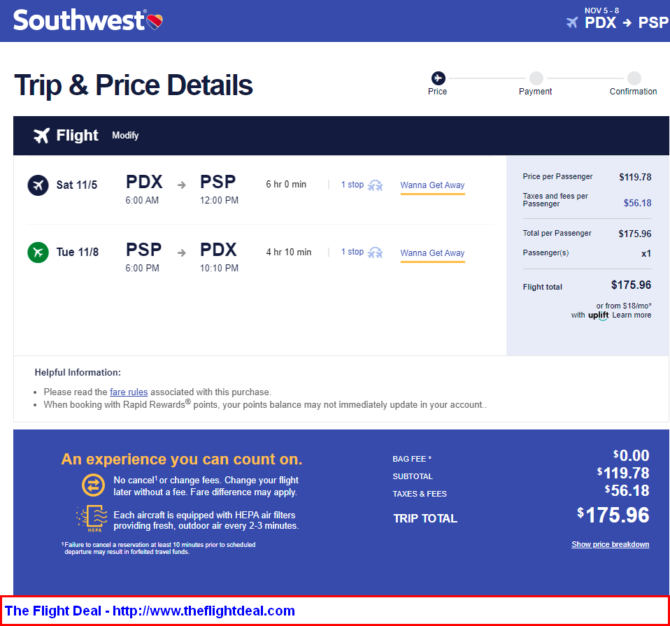Expand taxes and fees amount $56.18
670x626 pixels.
tap(637, 203)
